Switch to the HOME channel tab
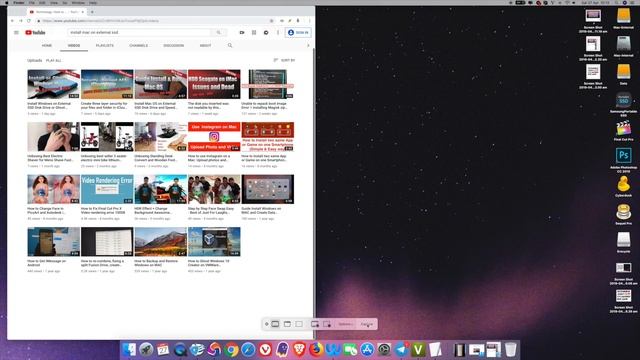640x360 pixels. tap(47, 45)
